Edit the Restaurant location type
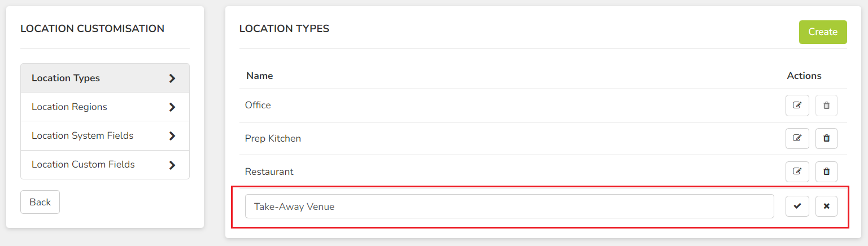868x246 pixels. 797,172
